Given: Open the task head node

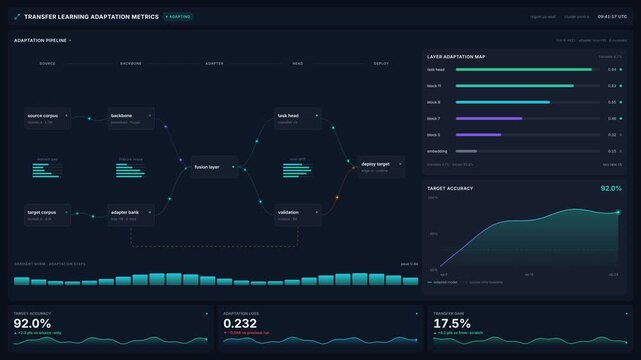Looking at the screenshot, I should pos(298,119).
